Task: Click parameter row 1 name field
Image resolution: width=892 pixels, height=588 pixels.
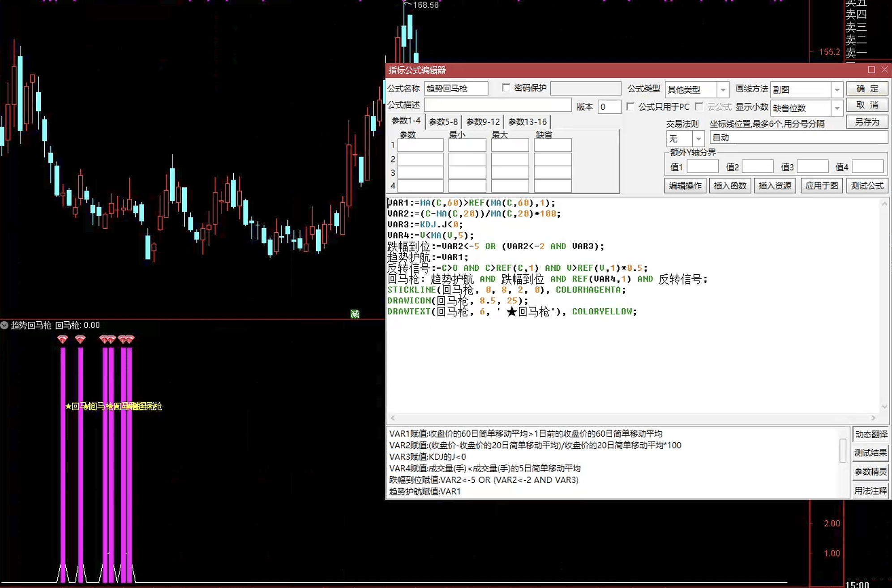Action: pyautogui.click(x=420, y=145)
